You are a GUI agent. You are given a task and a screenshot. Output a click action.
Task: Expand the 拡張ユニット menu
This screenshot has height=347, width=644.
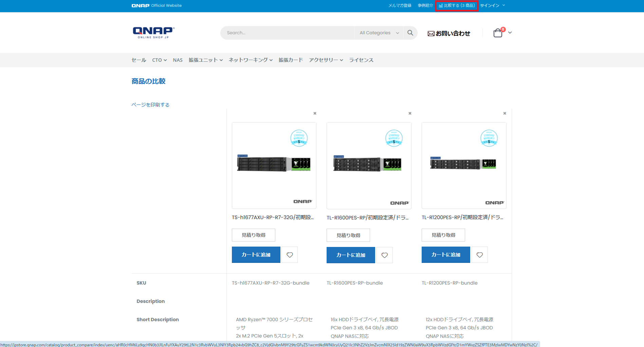[x=205, y=60]
